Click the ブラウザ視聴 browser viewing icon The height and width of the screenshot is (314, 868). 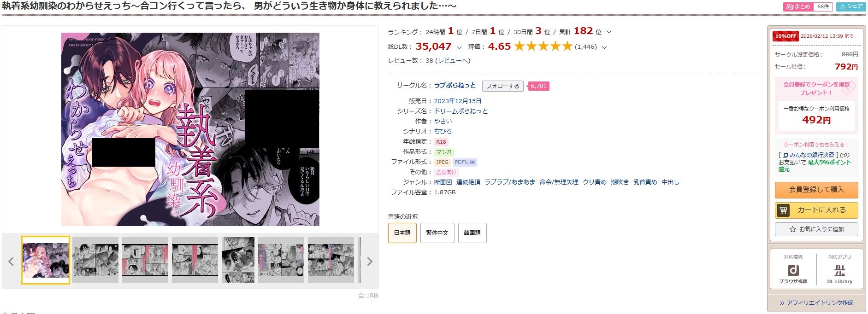(793, 270)
